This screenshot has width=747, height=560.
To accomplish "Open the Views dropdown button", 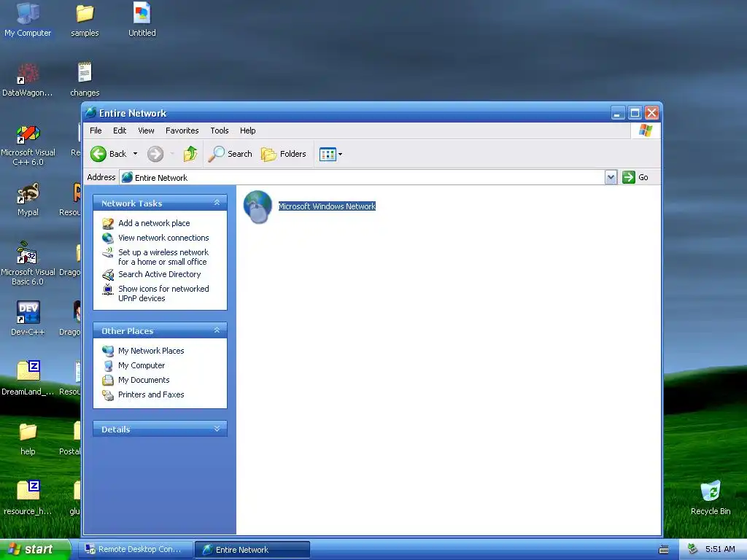I will tap(330, 154).
